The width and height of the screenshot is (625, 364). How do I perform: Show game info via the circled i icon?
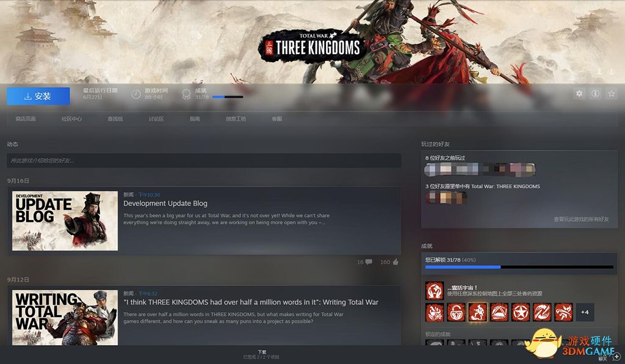click(x=595, y=93)
